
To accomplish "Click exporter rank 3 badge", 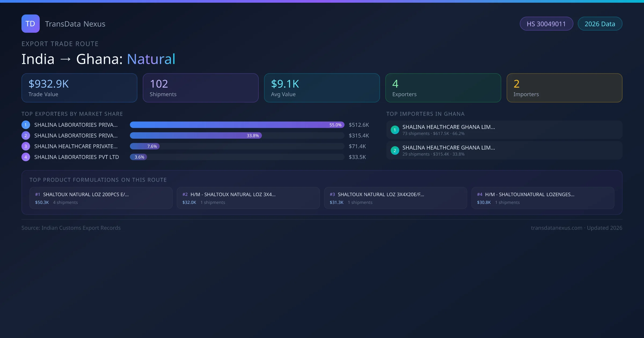I will click(x=25, y=146).
